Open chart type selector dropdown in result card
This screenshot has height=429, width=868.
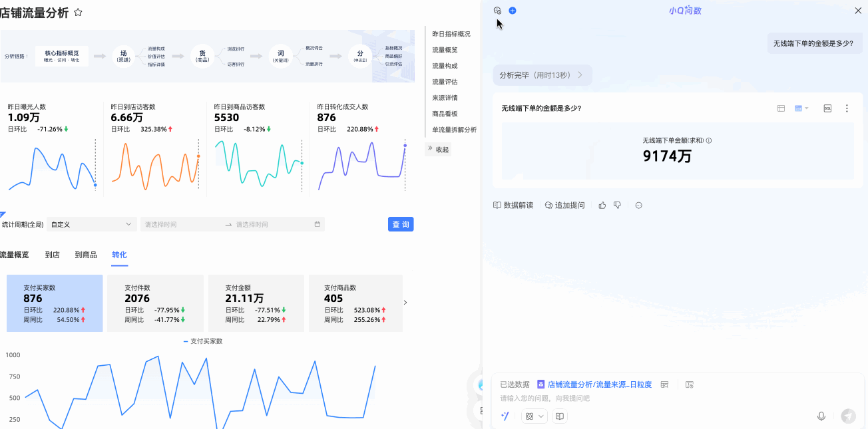(801, 108)
